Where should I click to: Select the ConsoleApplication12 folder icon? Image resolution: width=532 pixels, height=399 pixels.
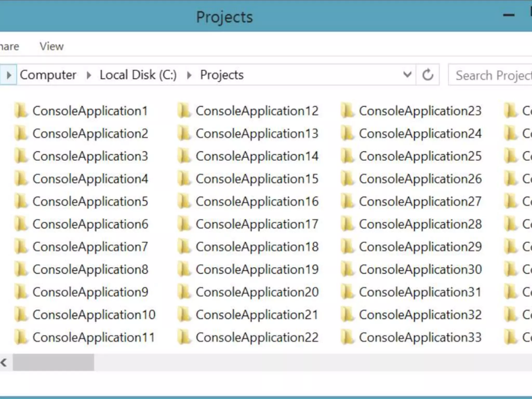click(x=184, y=110)
